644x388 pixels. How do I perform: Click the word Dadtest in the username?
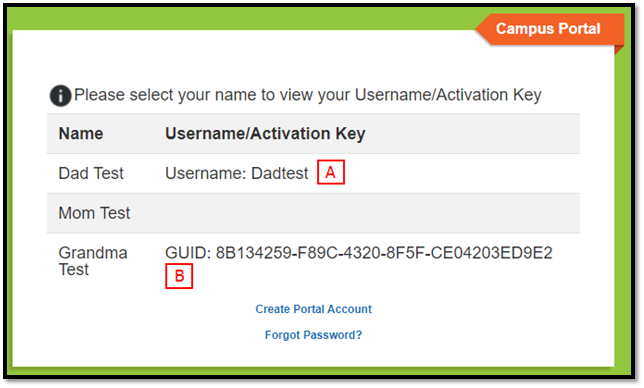click(x=280, y=173)
